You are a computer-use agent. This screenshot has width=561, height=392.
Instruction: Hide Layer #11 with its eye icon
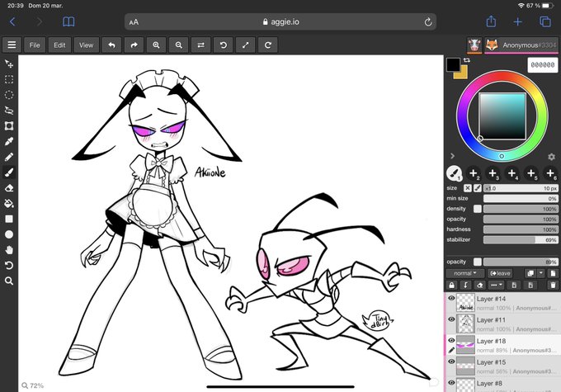coord(451,319)
